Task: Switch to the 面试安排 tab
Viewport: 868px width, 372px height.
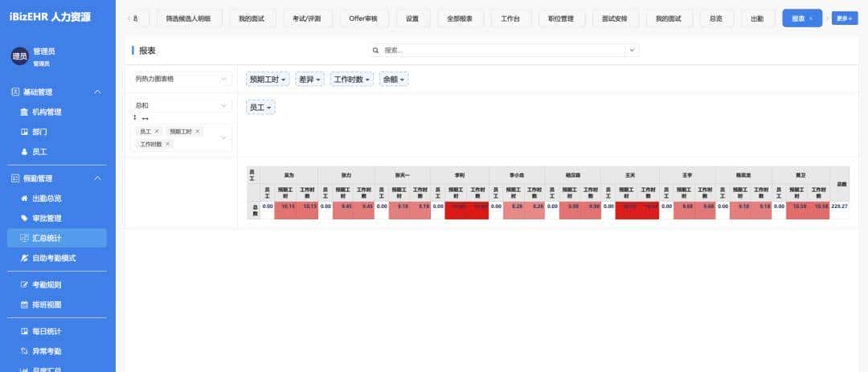Action: [x=615, y=18]
